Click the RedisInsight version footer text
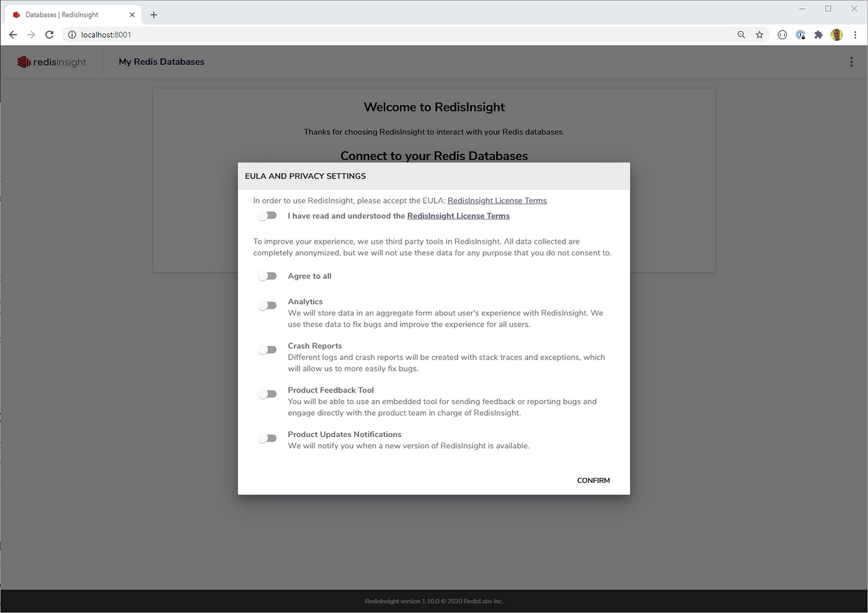This screenshot has height=613, width=868. point(434,601)
